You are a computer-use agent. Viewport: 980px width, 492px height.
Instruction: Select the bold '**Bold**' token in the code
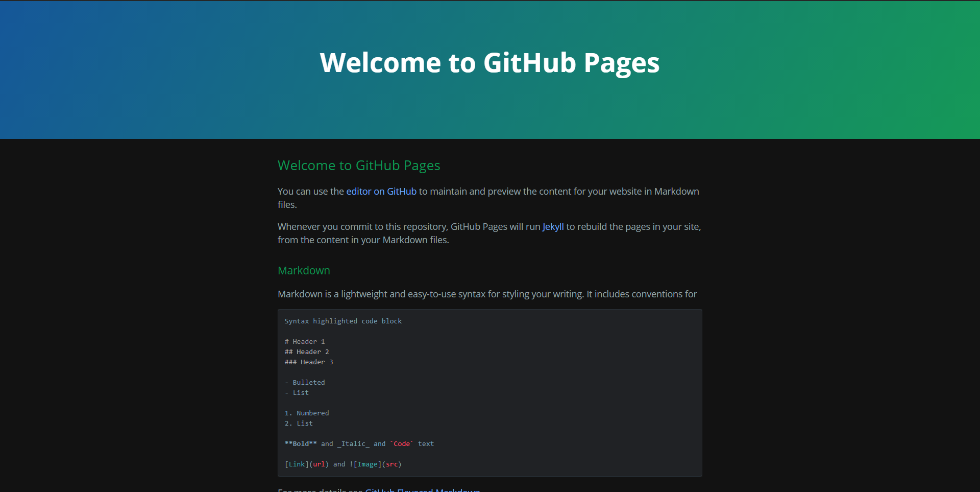point(300,443)
